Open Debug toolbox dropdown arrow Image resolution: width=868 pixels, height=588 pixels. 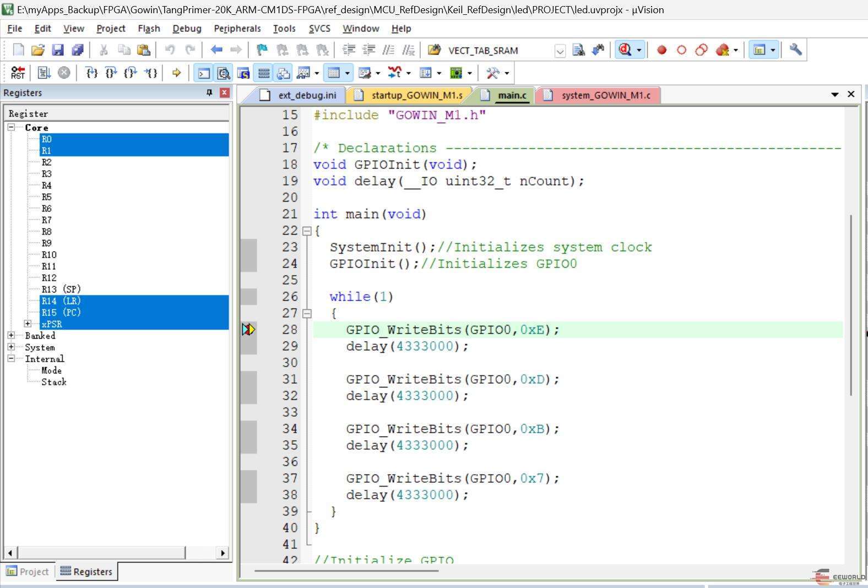click(507, 73)
